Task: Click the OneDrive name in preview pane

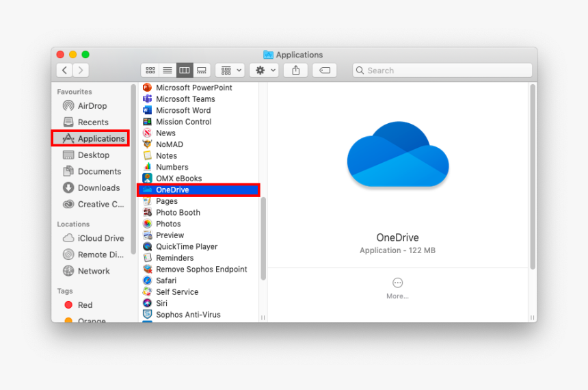Action: 397,237
